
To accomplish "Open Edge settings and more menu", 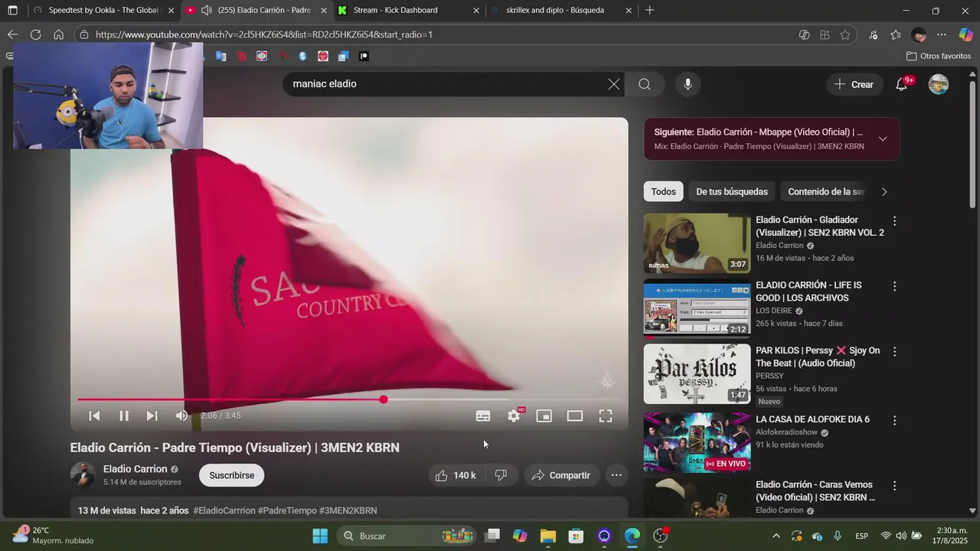I will (x=942, y=34).
